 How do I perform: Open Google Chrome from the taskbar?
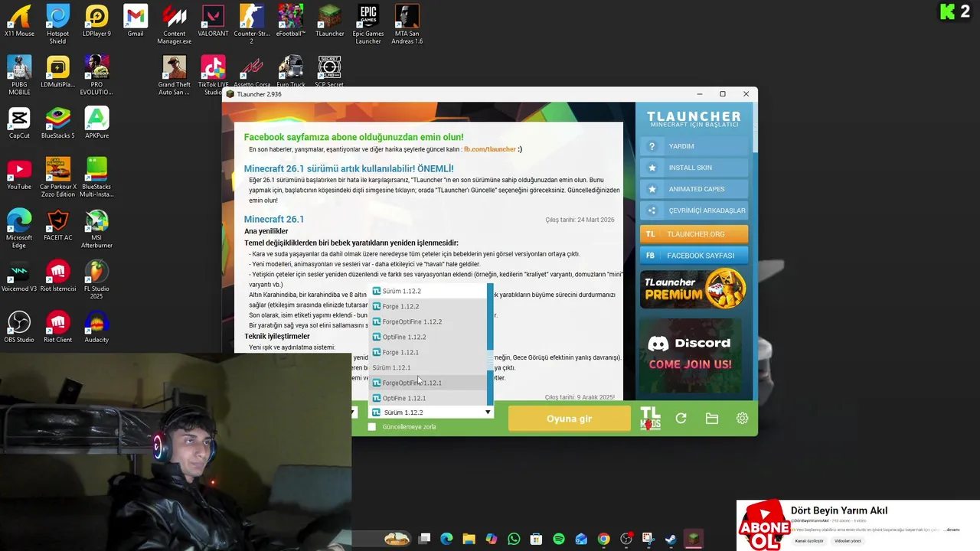coord(604,539)
